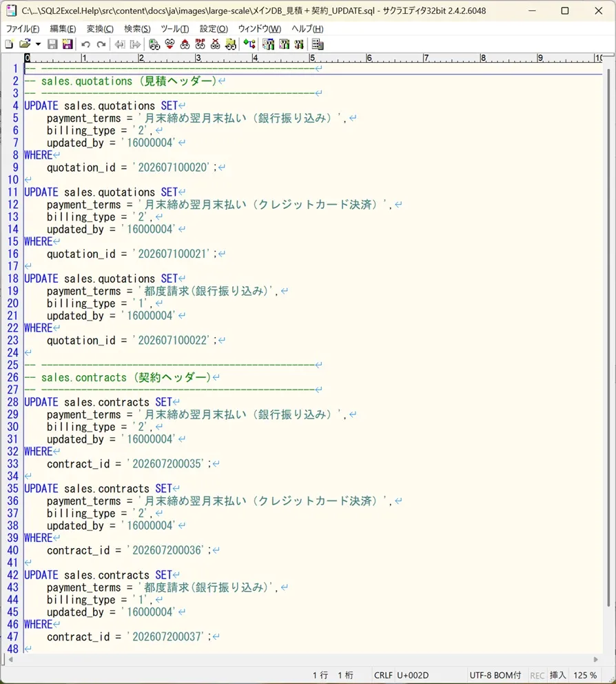Click the CRLF line-ending indicator in status bar
616x684 pixels.
coord(383,675)
